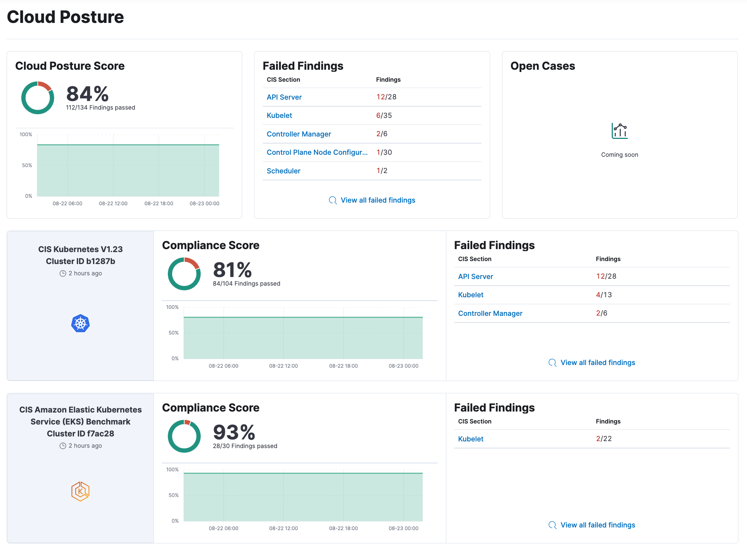Image resolution: width=747 pixels, height=560 pixels.
Task: View all failed findings for EKS cluster
Action: coord(597,525)
